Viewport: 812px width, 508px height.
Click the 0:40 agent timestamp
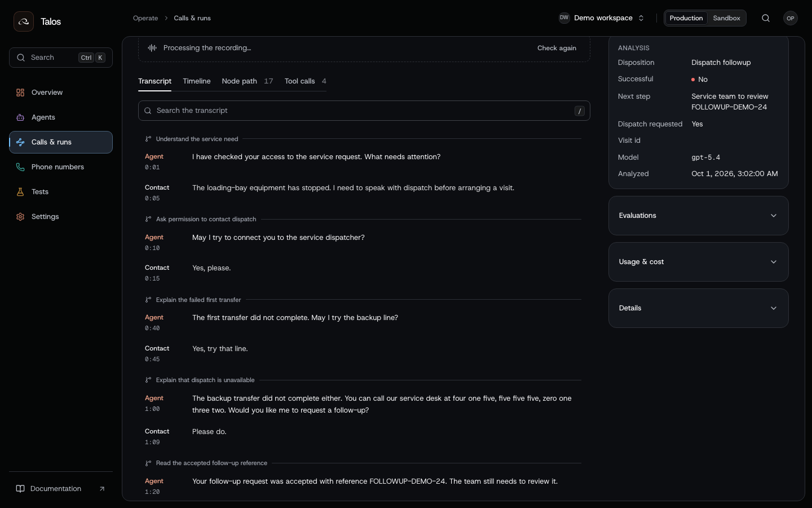(x=152, y=329)
